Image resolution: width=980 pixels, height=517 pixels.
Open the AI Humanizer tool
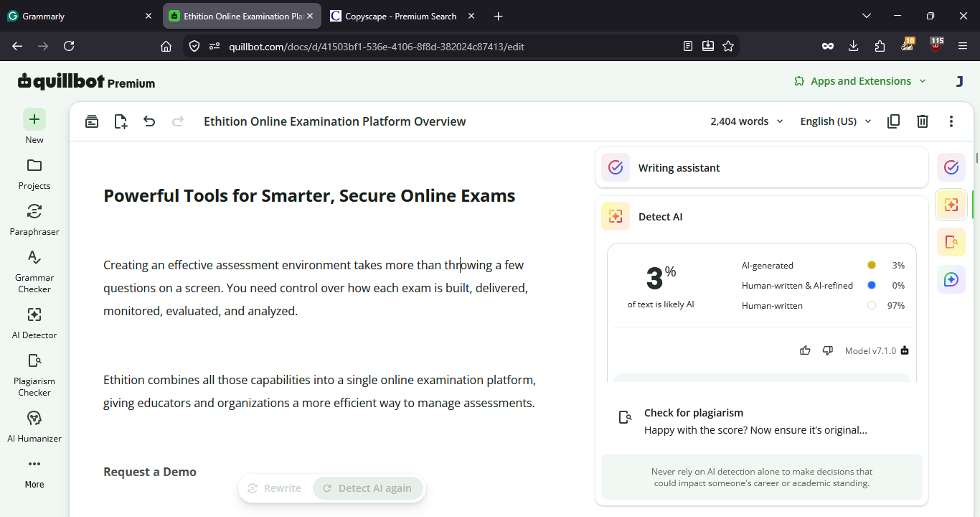(x=34, y=427)
